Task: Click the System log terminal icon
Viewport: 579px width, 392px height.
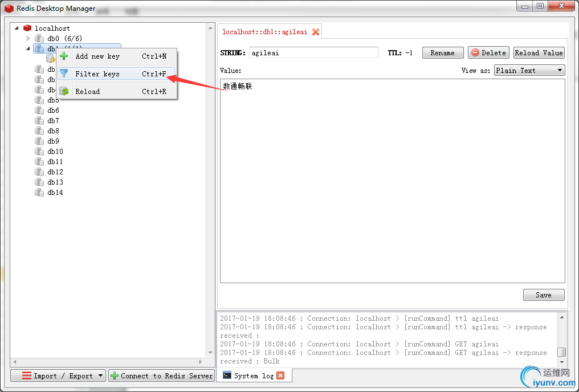Action: point(227,375)
